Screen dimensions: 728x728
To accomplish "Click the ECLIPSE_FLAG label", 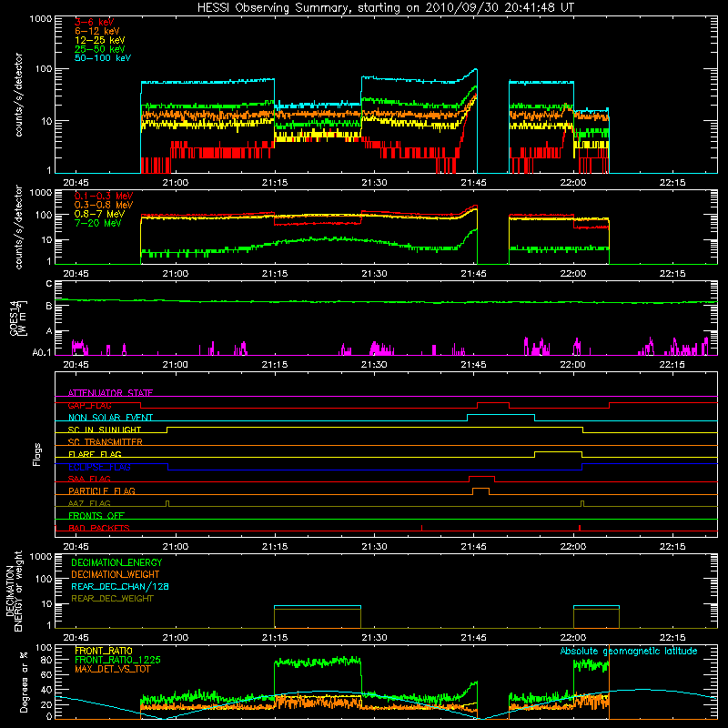I will click(x=99, y=467).
